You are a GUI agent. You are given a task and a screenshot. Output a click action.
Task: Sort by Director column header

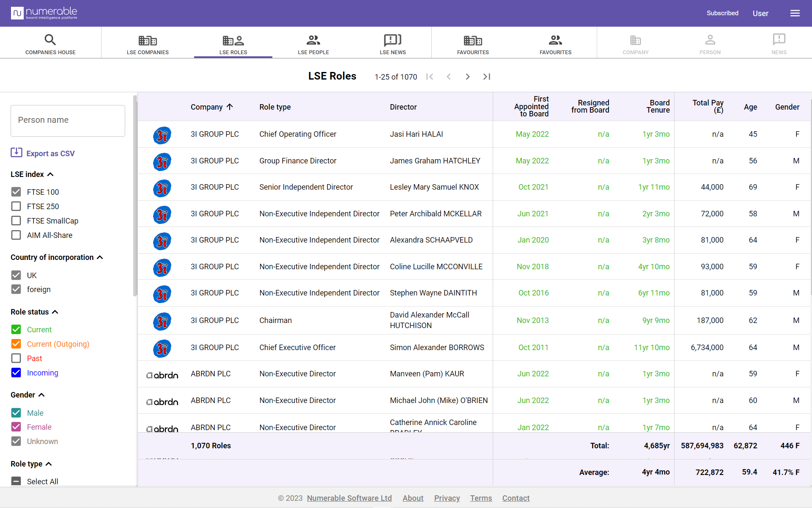click(403, 107)
